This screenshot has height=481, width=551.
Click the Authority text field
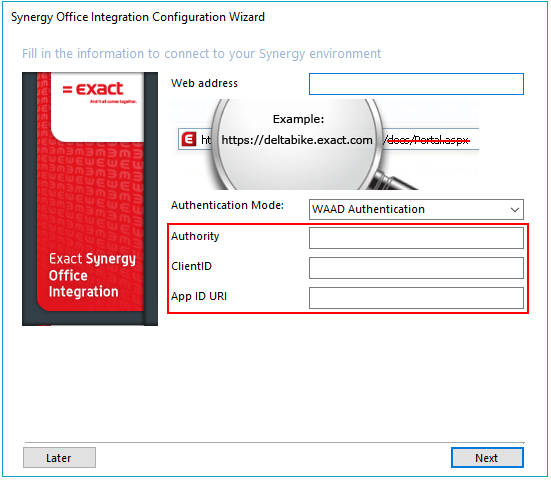pyautogui.click(x=416, y=238)
